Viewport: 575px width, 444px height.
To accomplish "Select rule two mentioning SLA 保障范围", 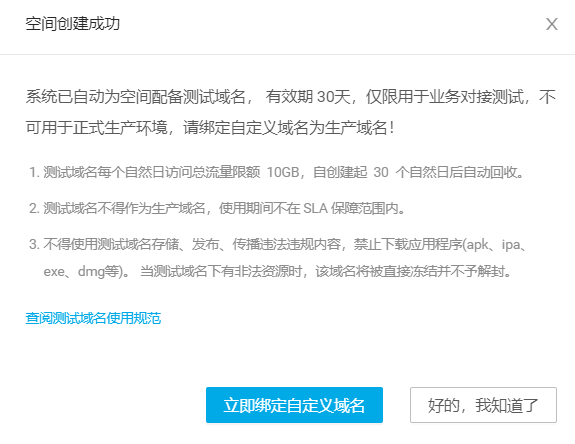I will [217, 208].
